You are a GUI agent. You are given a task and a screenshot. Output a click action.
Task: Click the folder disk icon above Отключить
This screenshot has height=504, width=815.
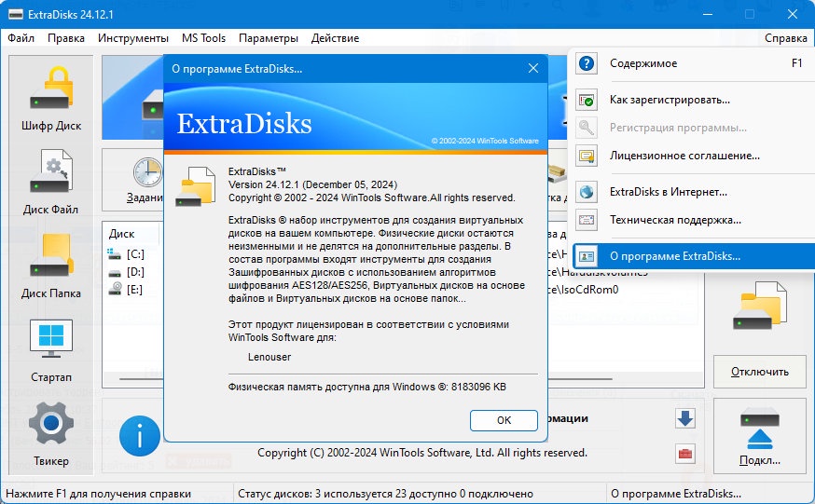tap(759, 306)
